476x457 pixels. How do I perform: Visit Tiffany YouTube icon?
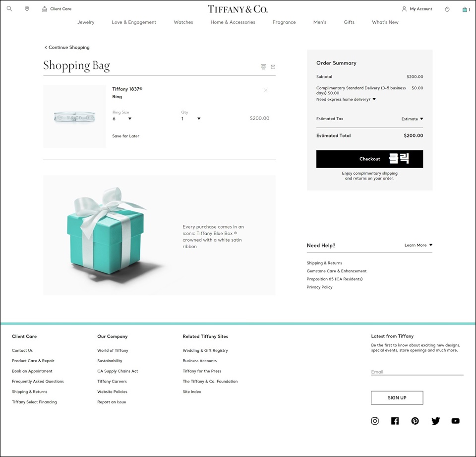click(455, 421)
